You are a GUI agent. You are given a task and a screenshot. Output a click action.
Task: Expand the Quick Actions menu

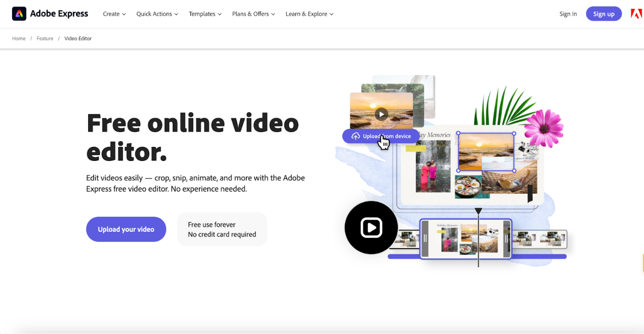click(157, 14)
